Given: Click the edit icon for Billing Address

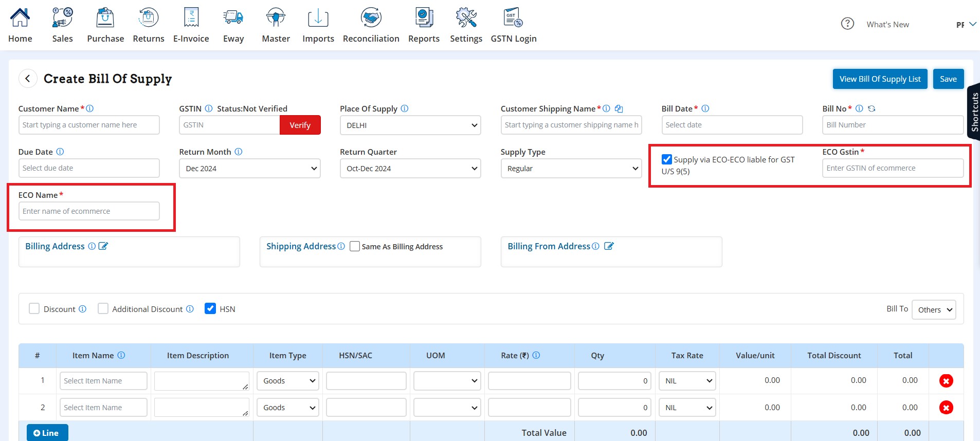Looking at the screenshot, I should [103, 246].
